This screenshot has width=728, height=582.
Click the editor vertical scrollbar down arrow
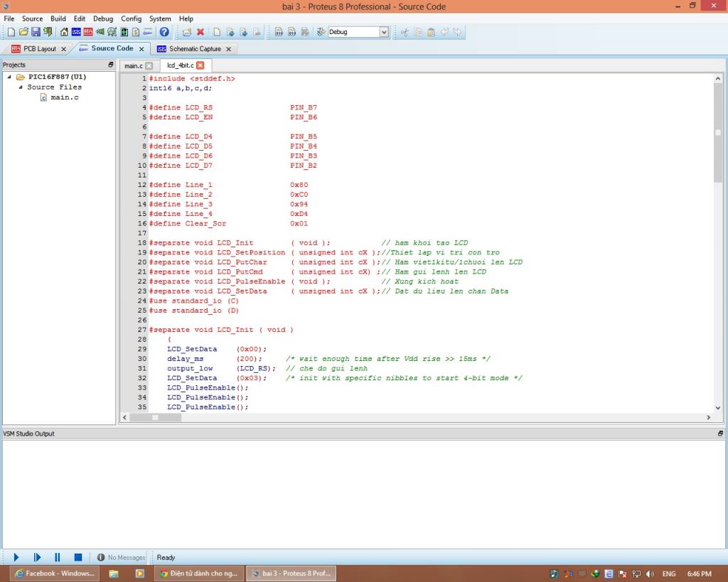[718, 408]
